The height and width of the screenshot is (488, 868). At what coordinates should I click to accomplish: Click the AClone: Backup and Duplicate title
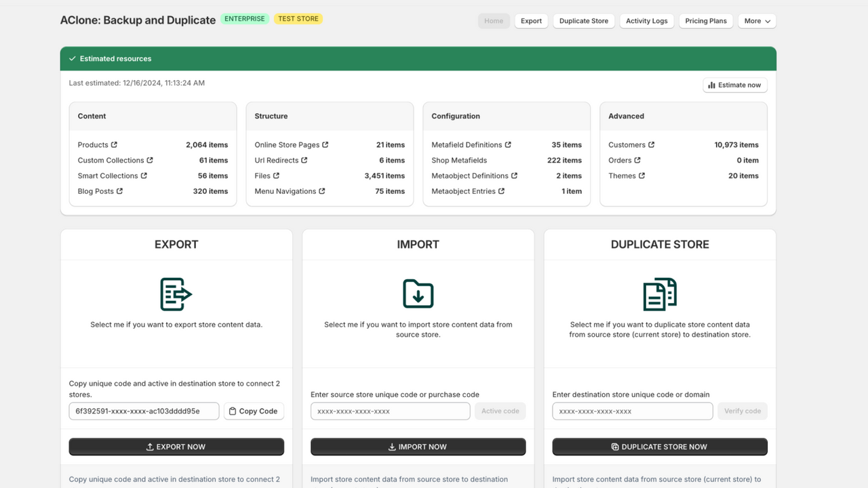pos(138,20)
